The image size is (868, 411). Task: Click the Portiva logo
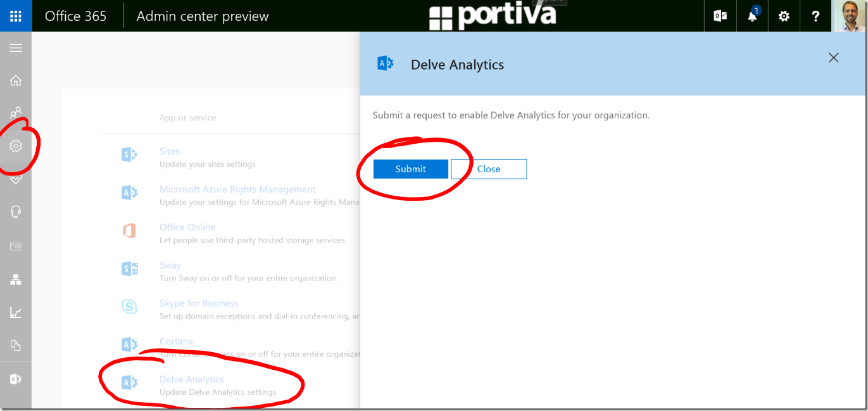pyautogui.click(x=493, y=16)
